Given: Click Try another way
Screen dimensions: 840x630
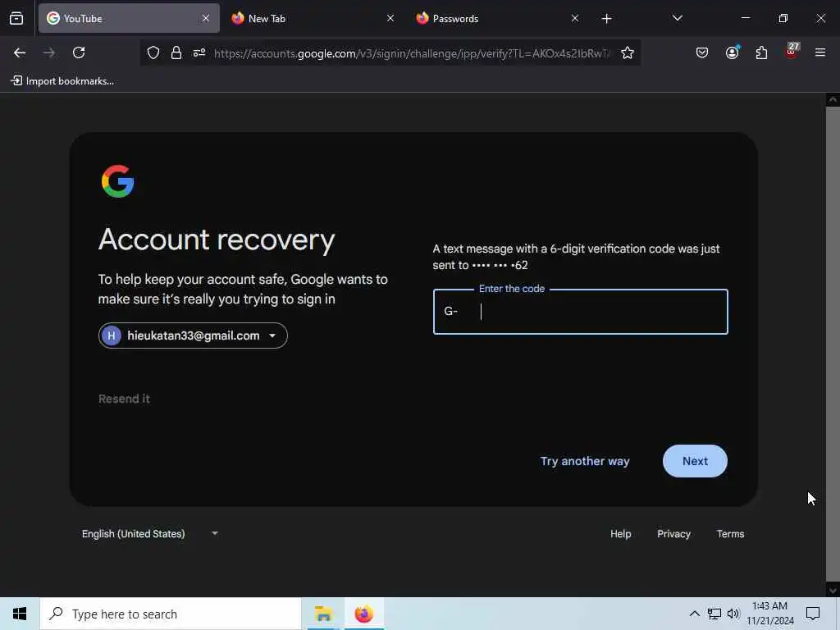Looking at the screenshot, I should coord(585,461).
